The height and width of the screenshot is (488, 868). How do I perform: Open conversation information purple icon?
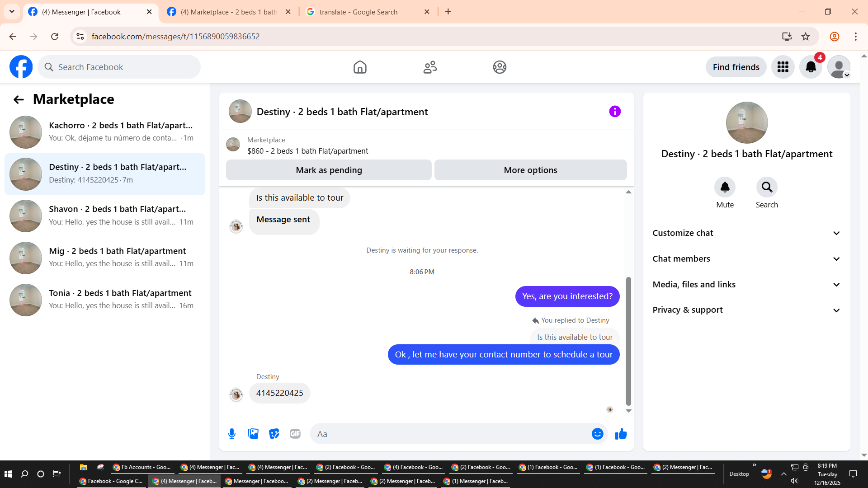point(615,111)
